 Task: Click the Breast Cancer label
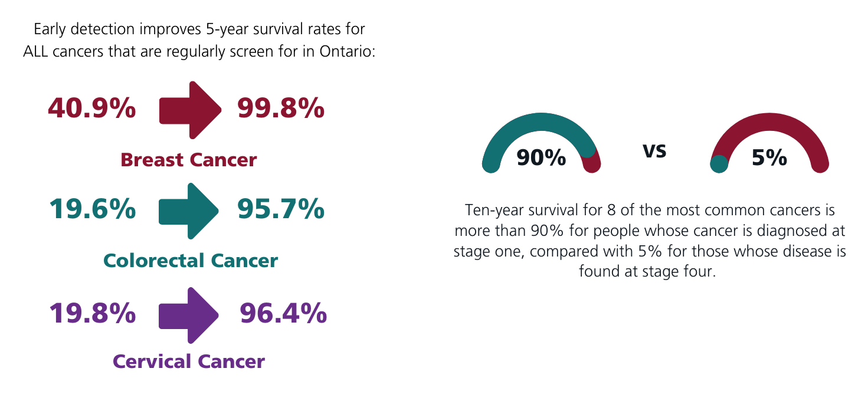[189, 160]
